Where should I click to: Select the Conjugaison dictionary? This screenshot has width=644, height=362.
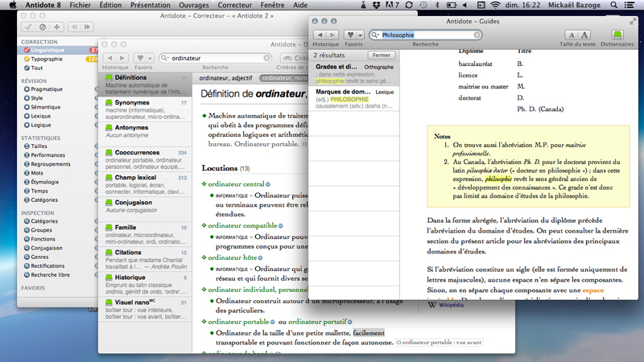[x=146, y=209]
